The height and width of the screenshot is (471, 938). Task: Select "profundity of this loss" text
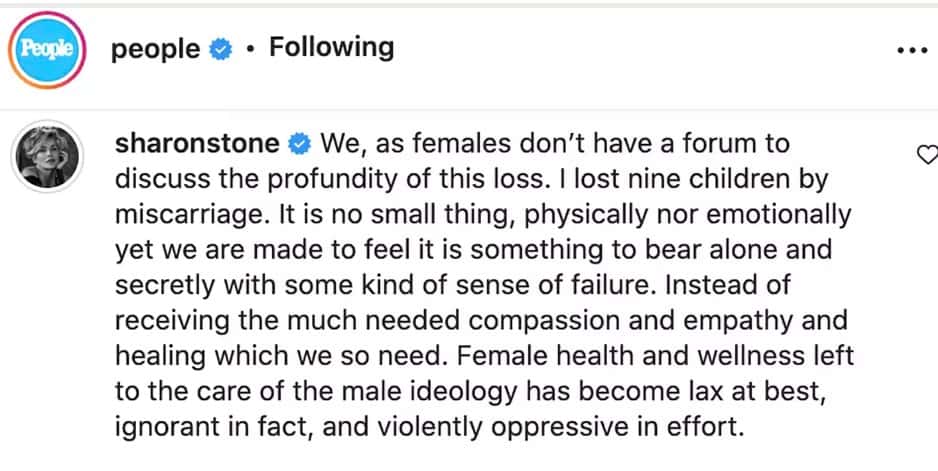pyautogui.click(x=353, y=179)
